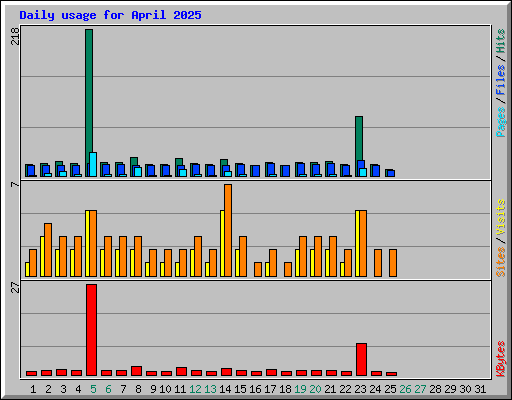
Task: Select the cyan Pages bar on day 5
Action: [93, 164]
